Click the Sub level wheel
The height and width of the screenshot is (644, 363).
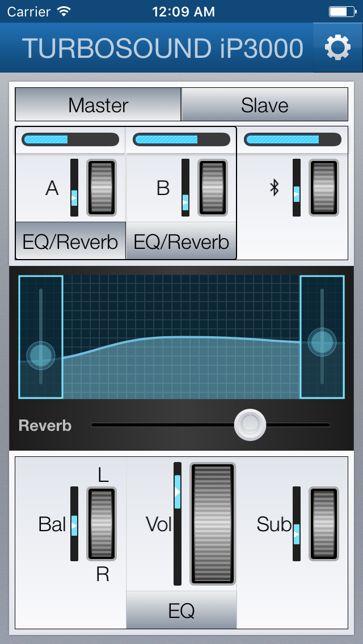click(324, 524)
